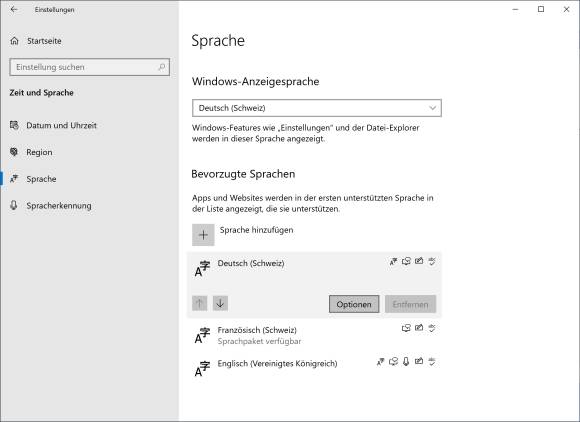Open Region settings page
The height and width of the screenshot is (422, 580).
[x=39, y=152]
